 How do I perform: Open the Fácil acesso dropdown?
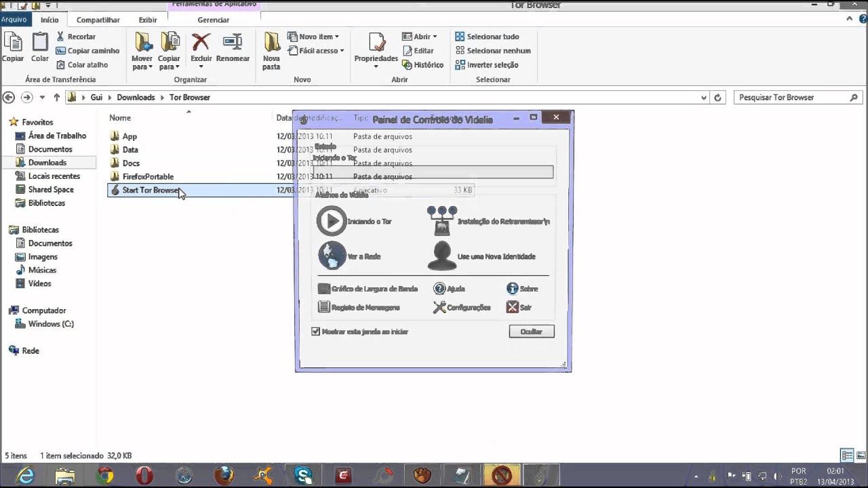click(x=316, y=51)
